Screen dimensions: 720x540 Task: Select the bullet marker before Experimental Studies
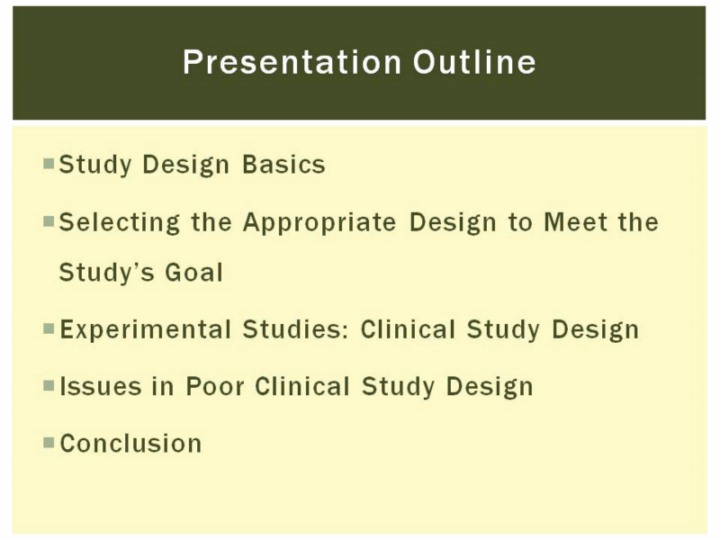coord(49,327)
